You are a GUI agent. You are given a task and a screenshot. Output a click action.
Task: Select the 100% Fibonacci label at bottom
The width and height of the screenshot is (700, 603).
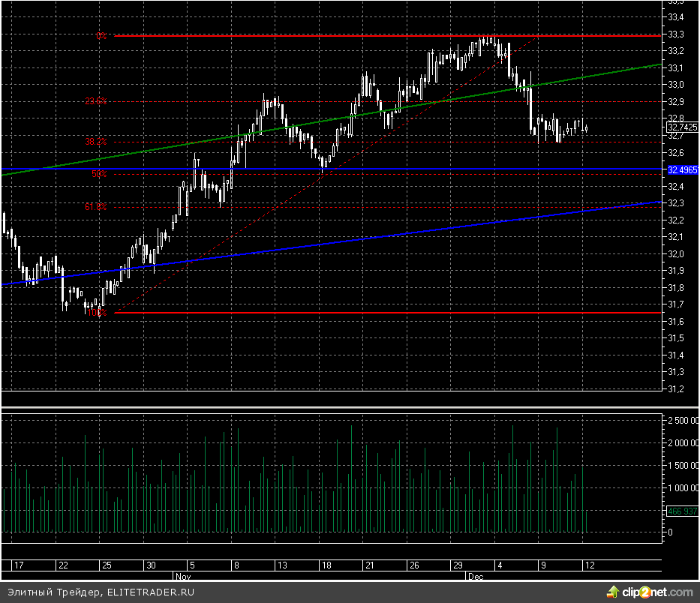click(99, 313)
